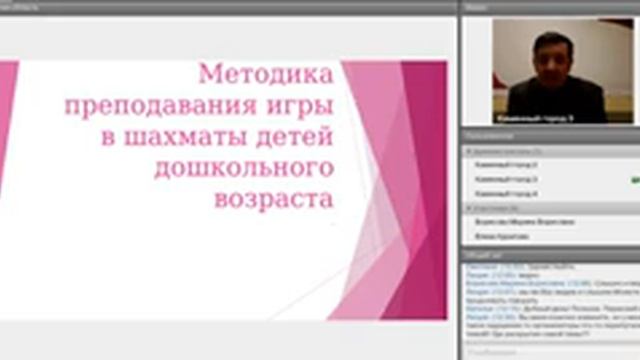Select user 'Каменный город 3' in list

506,179
